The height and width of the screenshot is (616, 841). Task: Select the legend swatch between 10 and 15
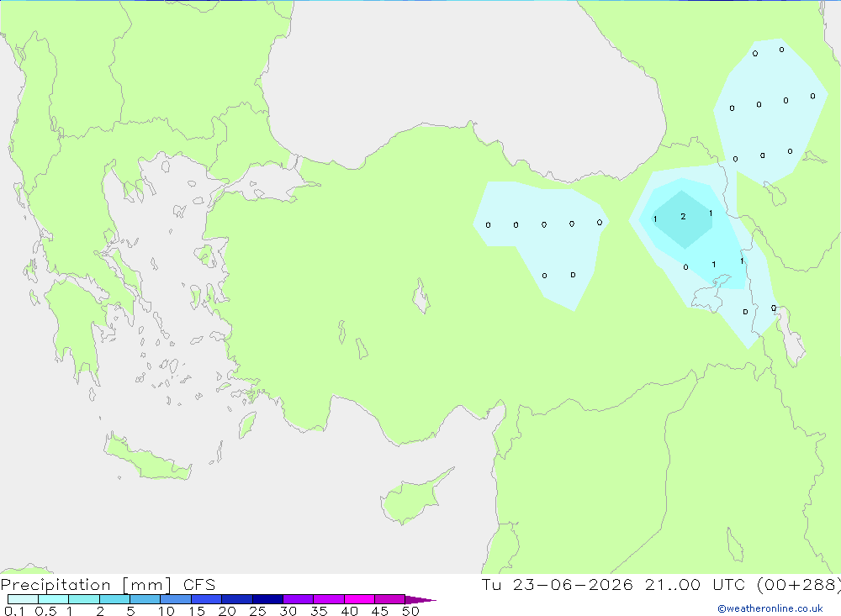coord(176,599)
